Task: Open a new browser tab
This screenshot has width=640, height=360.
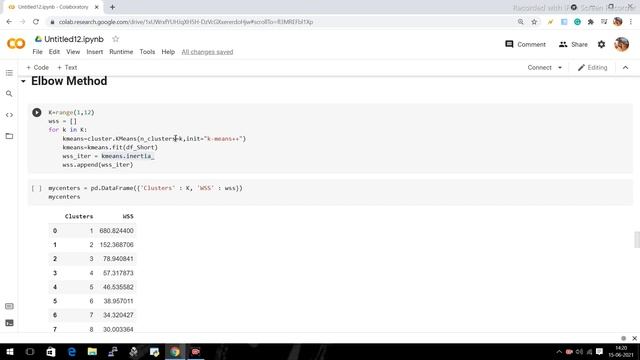Action: [112, 7]
